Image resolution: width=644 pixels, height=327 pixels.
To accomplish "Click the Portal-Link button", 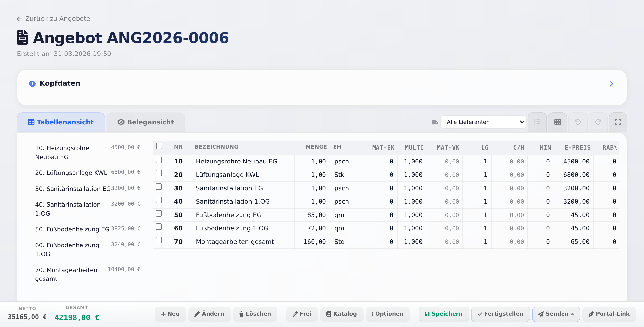I will (x=609, y=314).
